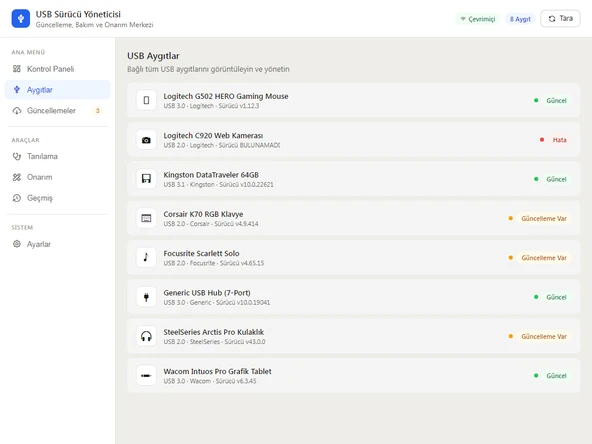Click the Tara scan button

(560, 18)
